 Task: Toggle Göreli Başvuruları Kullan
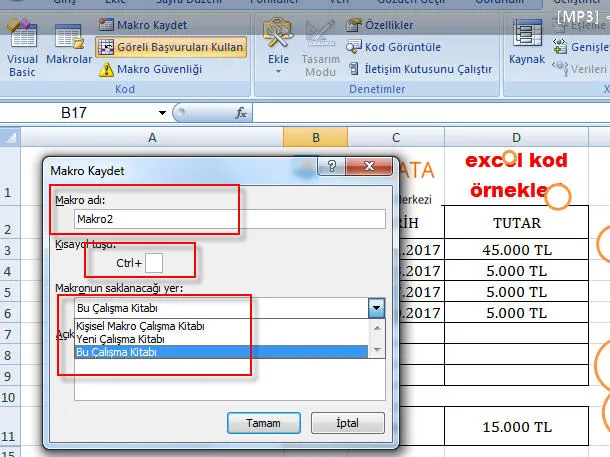pyautogui.click(x=170, y=46)
